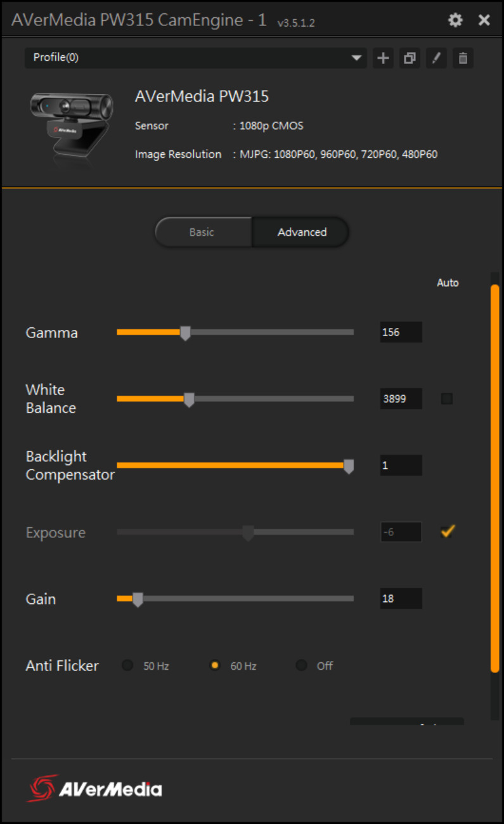
Task: Select 60 Hz anti flicker option
Action: [x=215, y=665]
